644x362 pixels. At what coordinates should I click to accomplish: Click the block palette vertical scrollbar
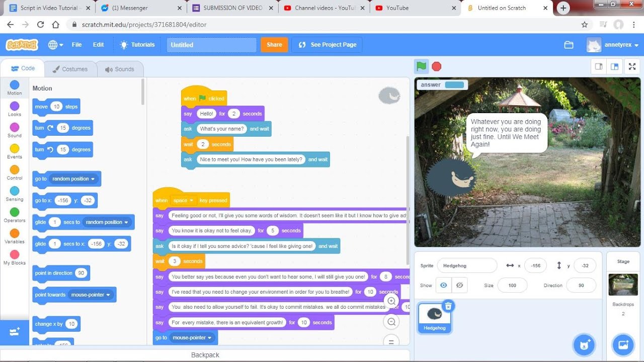coord(143,92)
